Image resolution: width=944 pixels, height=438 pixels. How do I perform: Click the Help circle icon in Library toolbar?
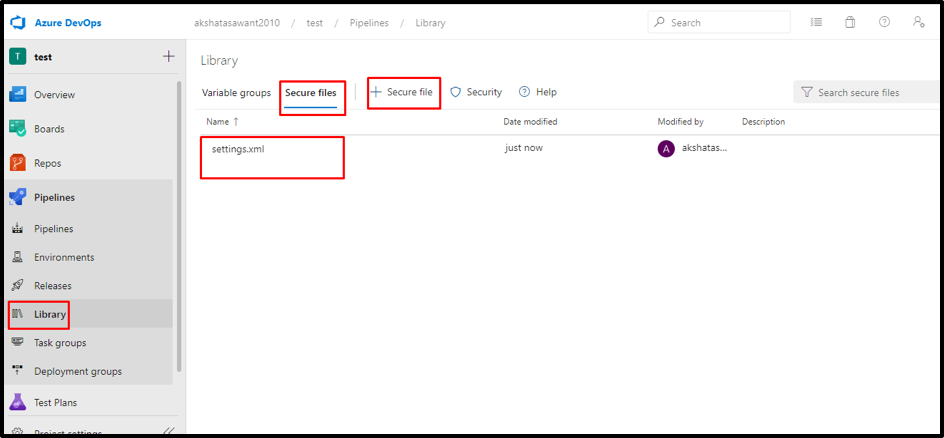(524, 92)
